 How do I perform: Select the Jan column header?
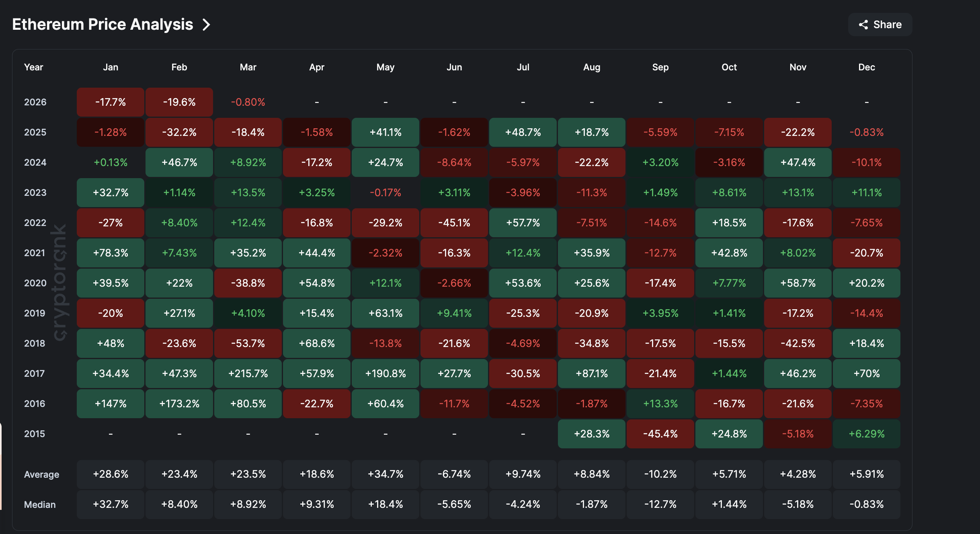point(111,67)
